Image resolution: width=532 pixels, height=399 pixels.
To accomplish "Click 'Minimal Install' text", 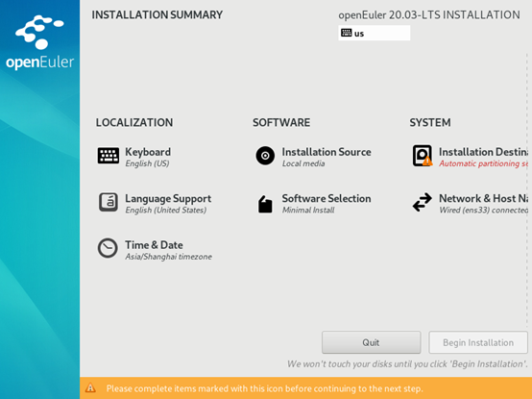I will [308, 211].
